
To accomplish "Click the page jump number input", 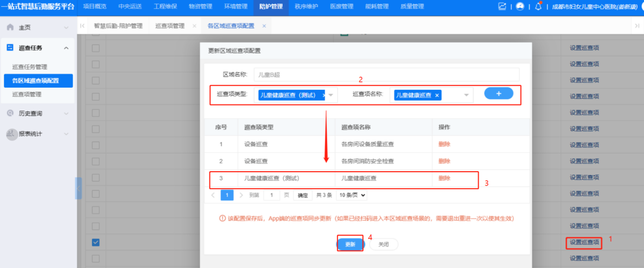I will pos(272,195).
